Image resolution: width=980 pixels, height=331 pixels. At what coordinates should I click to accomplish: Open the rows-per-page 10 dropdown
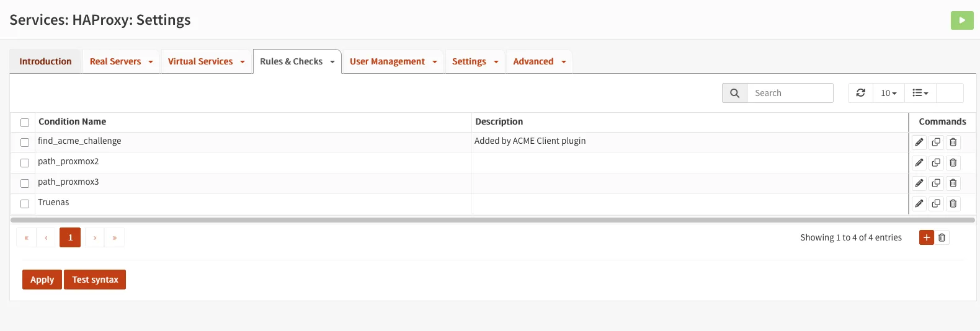[x=888, y=93]
